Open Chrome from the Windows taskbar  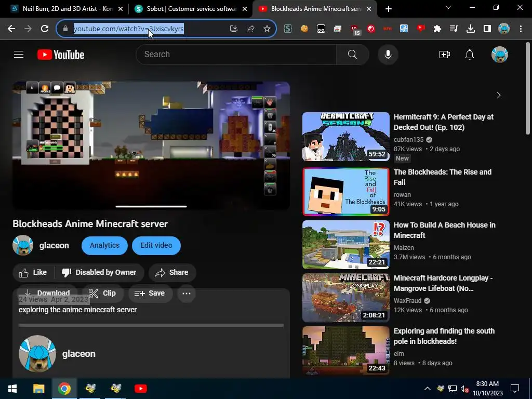point(64,389)
